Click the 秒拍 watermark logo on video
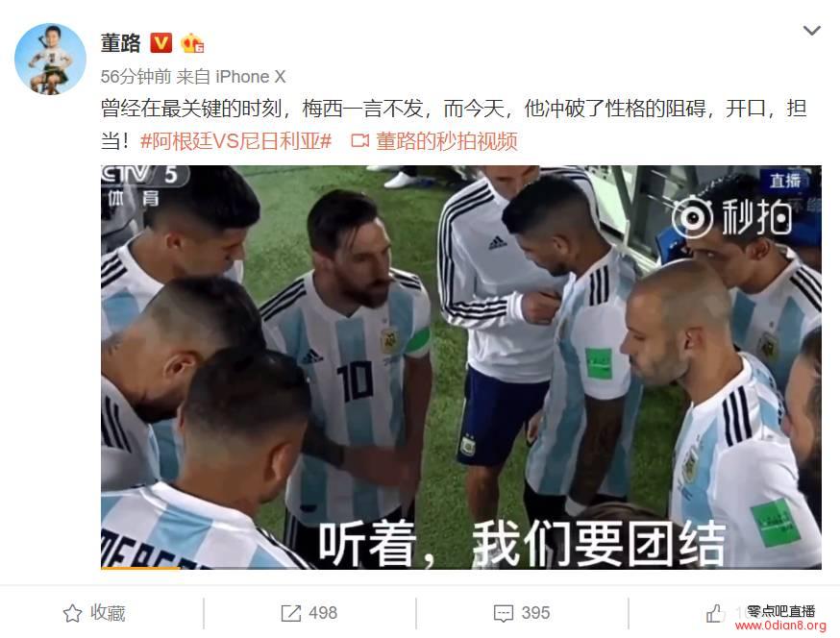 pyautogui.click(x=731, y=217)
